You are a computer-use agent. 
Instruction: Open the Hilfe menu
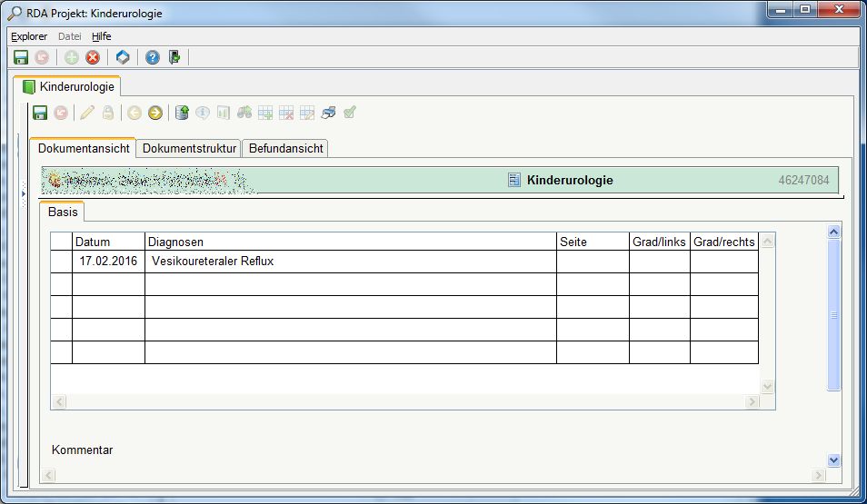click(x=101, y=36)
